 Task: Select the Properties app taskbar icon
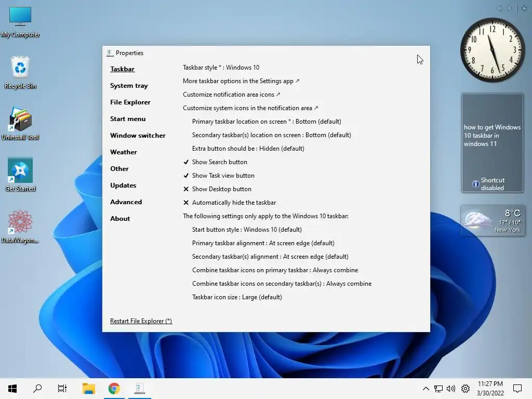[139, 389]
